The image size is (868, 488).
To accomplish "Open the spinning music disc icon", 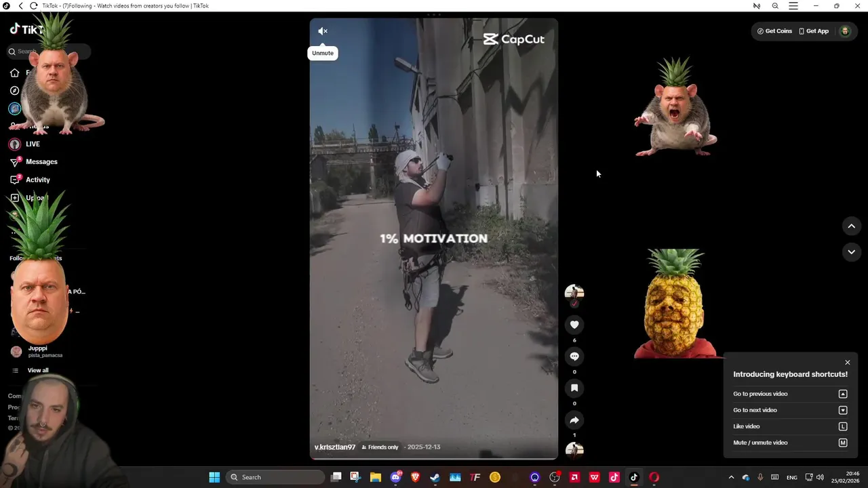I will (574, 450).
